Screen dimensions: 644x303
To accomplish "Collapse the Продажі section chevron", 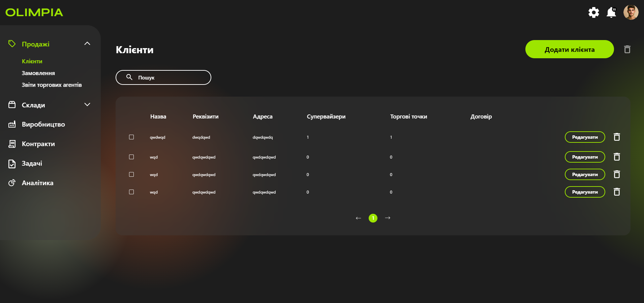I will click(87, 43).
